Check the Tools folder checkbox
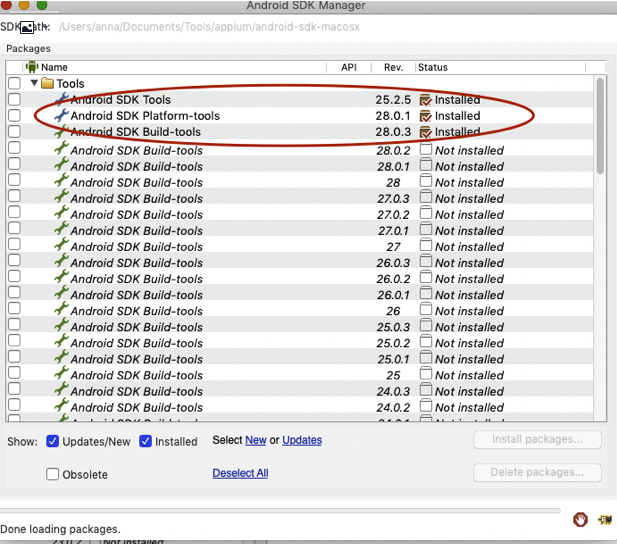 [x=14, y=83]
